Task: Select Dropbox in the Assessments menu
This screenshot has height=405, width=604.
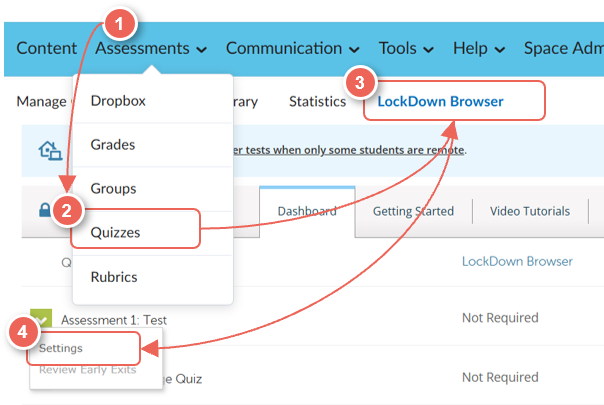Action: pyautogui.click(x=116, y=101)
